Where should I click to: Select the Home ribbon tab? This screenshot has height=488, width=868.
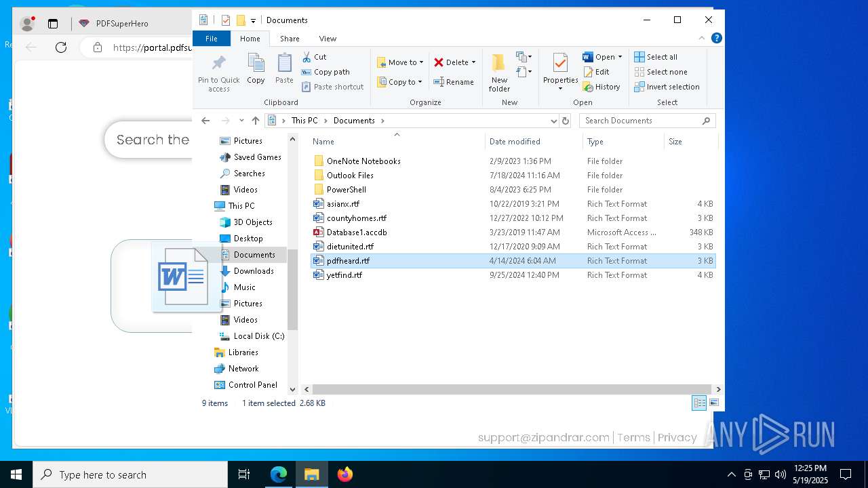[250, 39]
